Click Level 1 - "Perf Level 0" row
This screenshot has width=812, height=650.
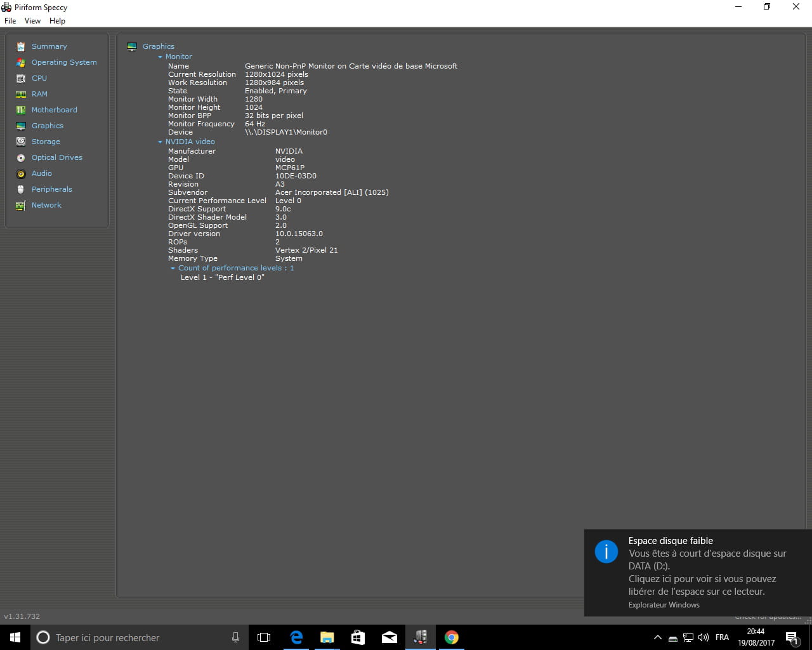coord(223,277)
